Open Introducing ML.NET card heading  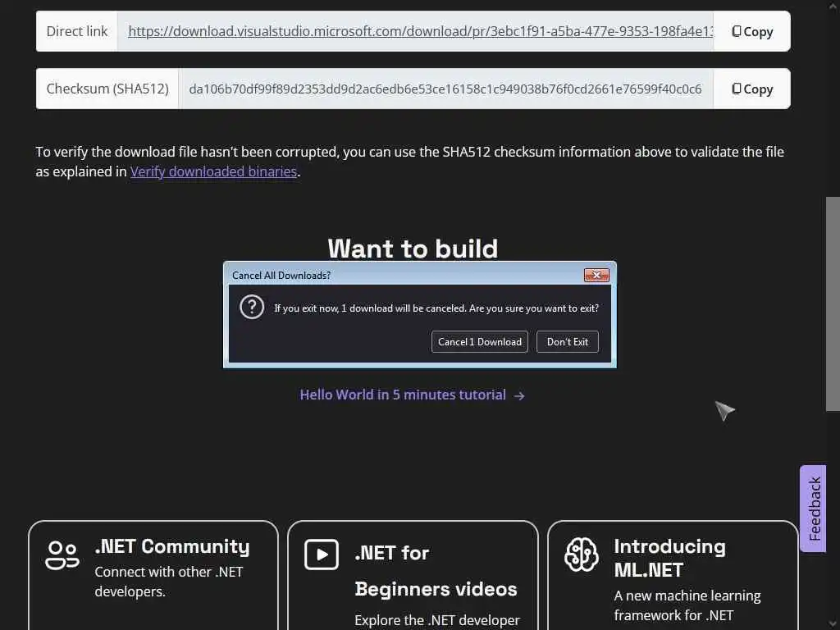click(x=669, y=558)
